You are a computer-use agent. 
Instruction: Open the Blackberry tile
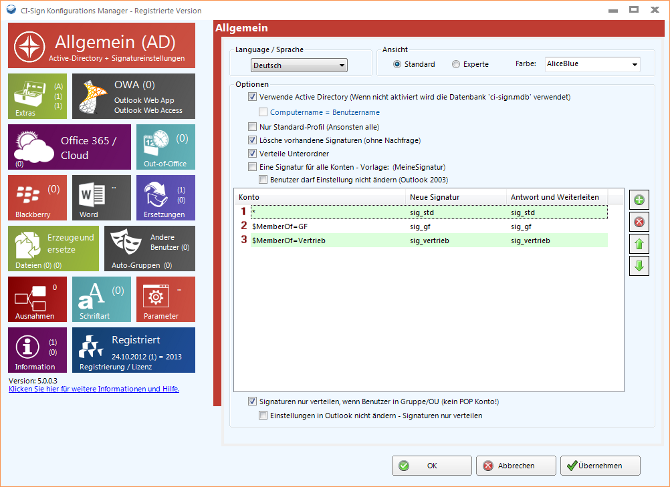pyautogui.click(x=37, y=197)
